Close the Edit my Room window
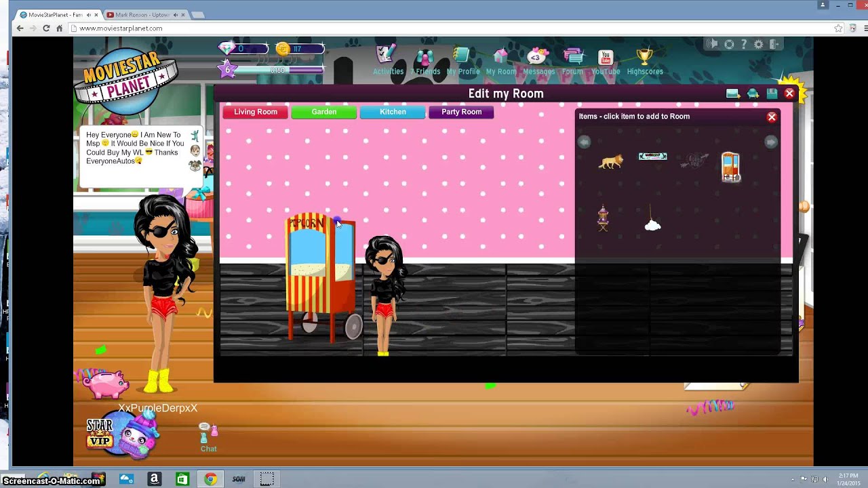 tap(789, 94)
